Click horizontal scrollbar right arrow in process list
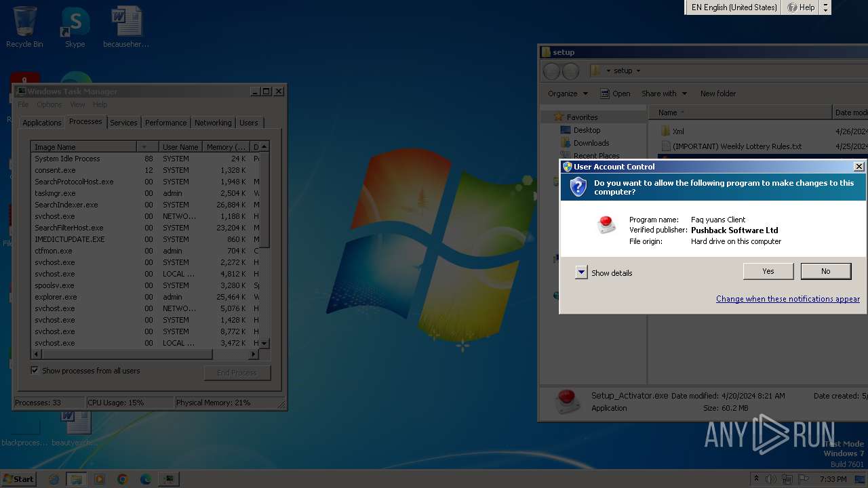This screenshot has width=868, height=488. pos(254,354)
